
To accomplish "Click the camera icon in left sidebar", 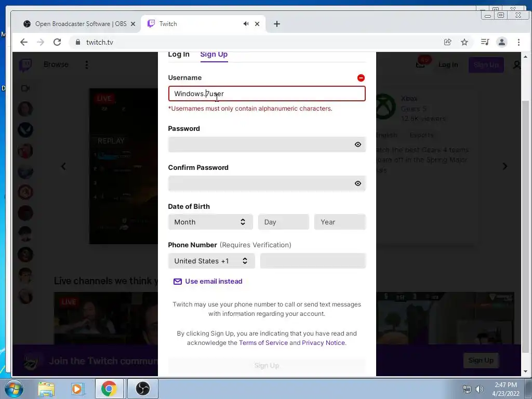I will pyautogui.click(x=25, y=88).
